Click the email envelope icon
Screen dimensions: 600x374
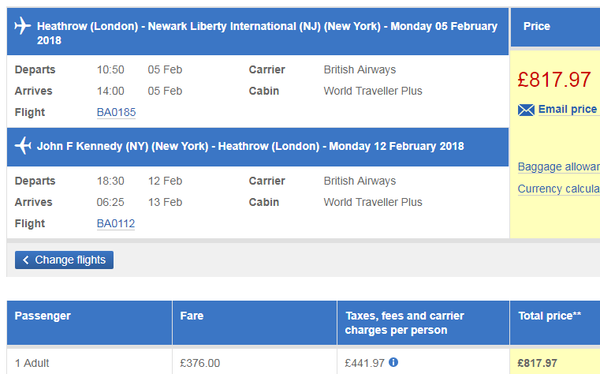coord(526,110)
